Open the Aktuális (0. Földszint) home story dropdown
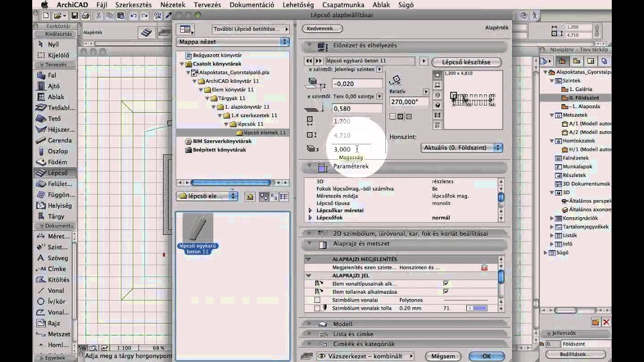 click(x=461, y=148)
